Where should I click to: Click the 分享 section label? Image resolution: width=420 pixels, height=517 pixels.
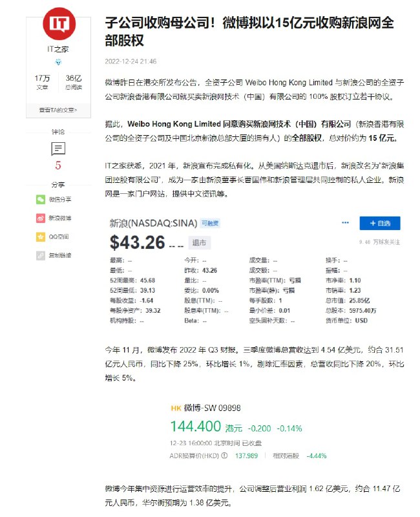pos(58,185)
